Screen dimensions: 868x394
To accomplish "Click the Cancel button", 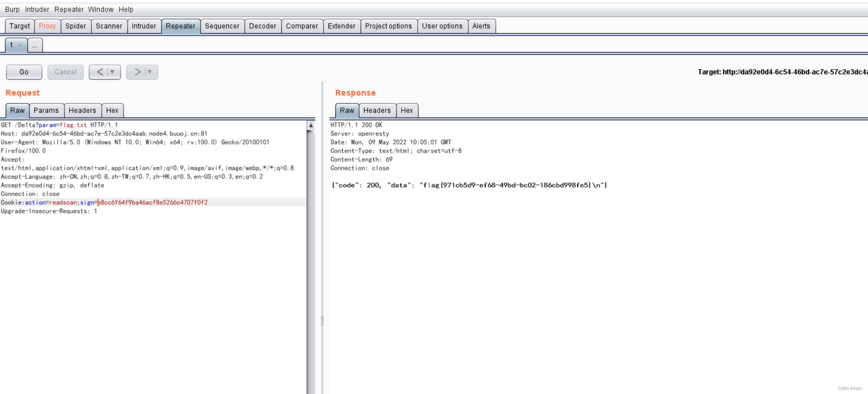I will 65,72.
